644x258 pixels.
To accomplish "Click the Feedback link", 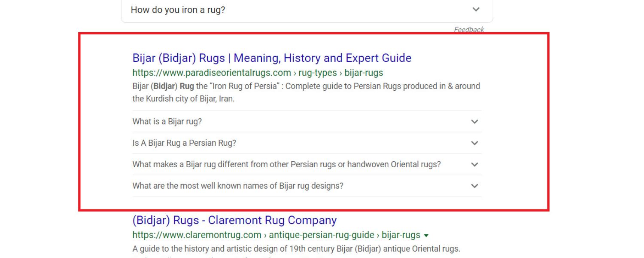I will click(468, 29).
